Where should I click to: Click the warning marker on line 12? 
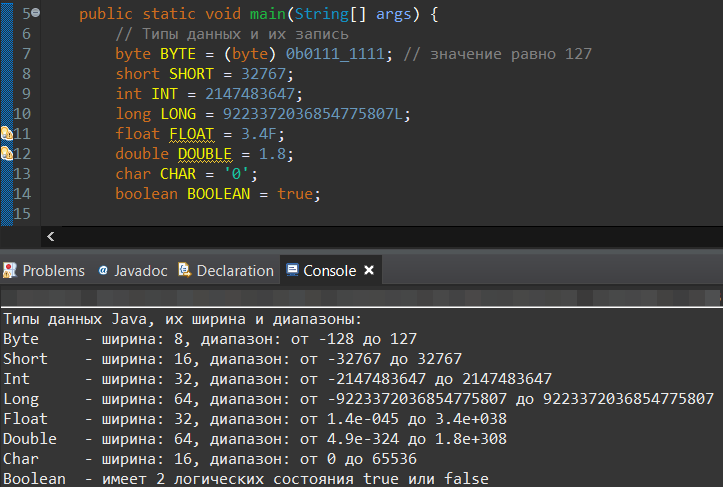pos(6,154)
